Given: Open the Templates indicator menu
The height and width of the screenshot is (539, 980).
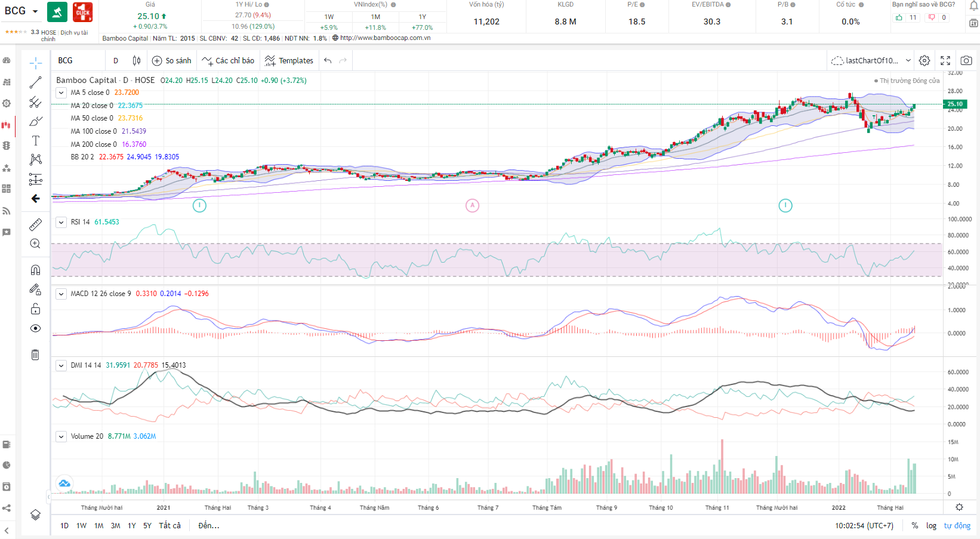Looking at the screenshot, I should [x=289, y=60].
